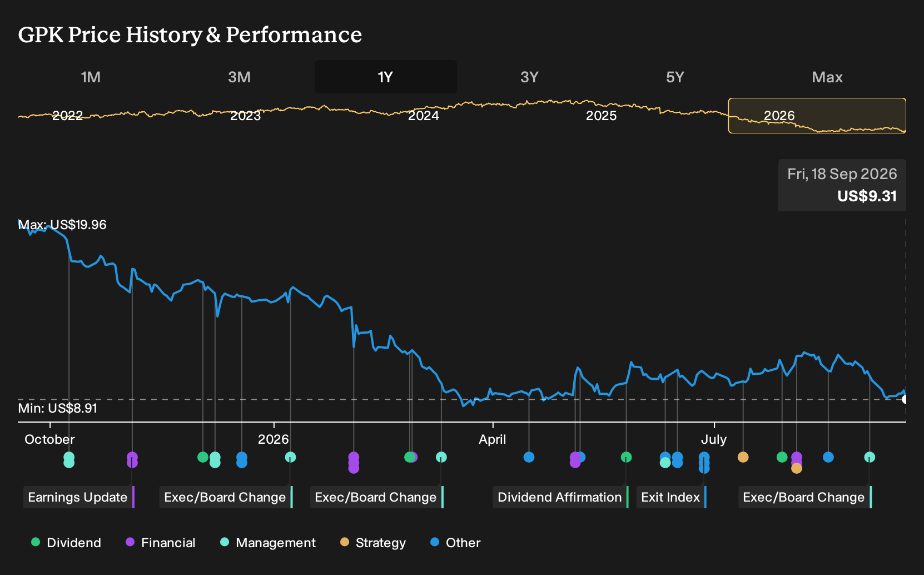924x575 pixels.
Task: Open the Exec/Board Change label before April
Action: point(376,497)
